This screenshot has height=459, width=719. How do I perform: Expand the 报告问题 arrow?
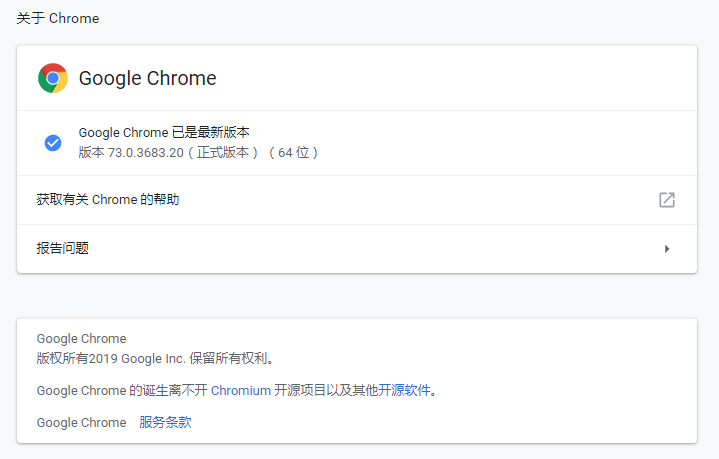667,249
